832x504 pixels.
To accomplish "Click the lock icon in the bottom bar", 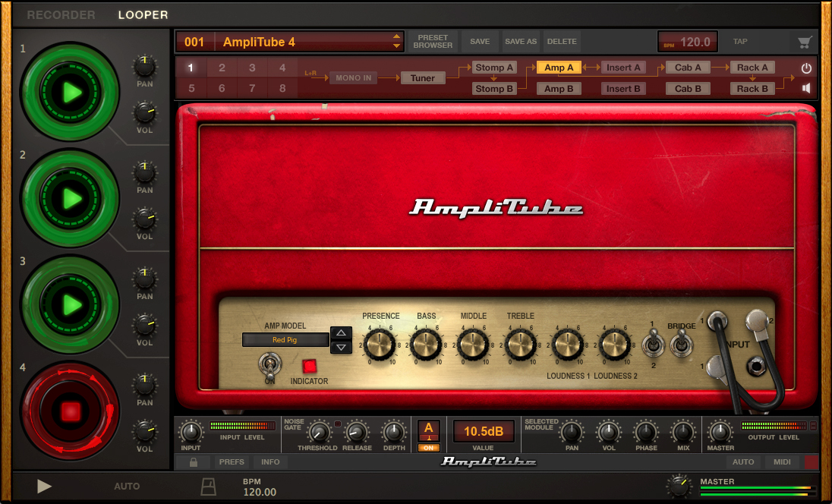I will 192,461.
